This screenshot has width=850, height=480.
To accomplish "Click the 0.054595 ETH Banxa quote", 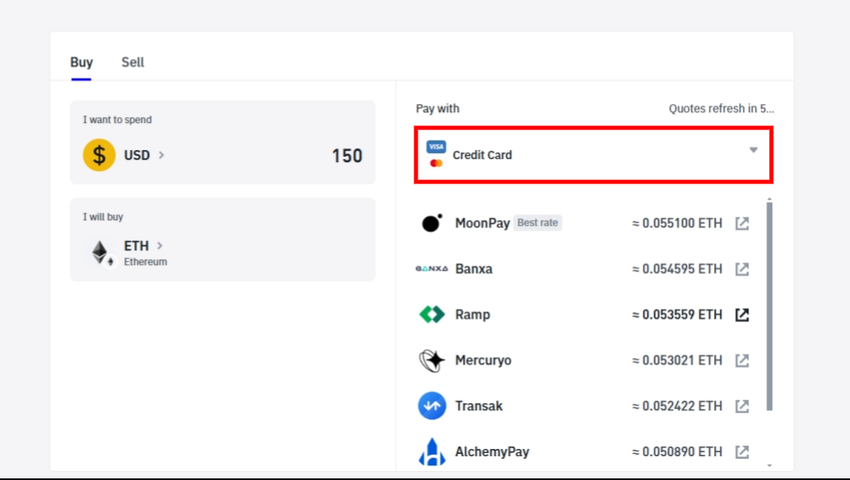I will [677, 269].
